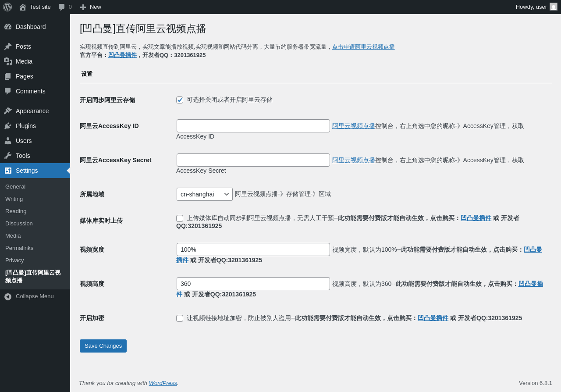Collapse the sidebar menu arrow icon

(8, 296)
